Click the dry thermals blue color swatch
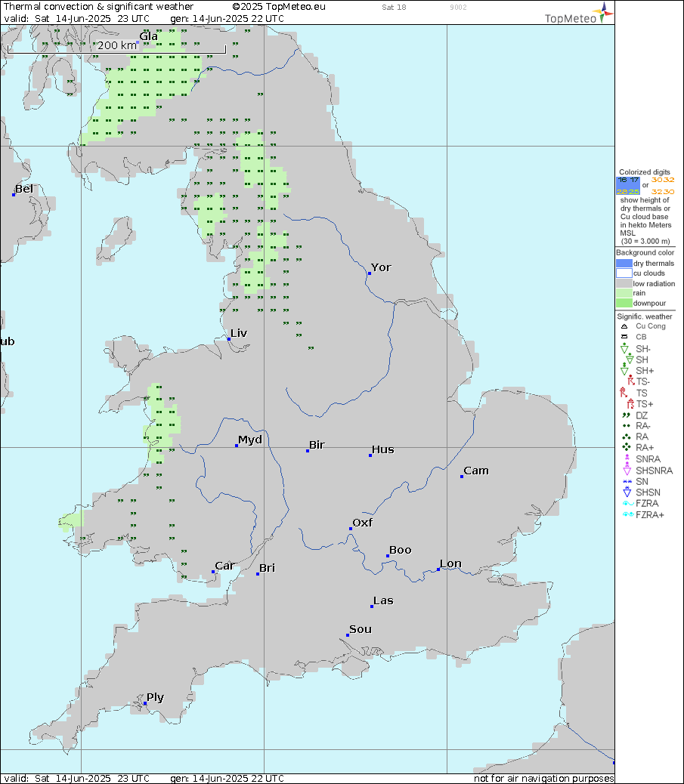 click(x=624, y=264)
